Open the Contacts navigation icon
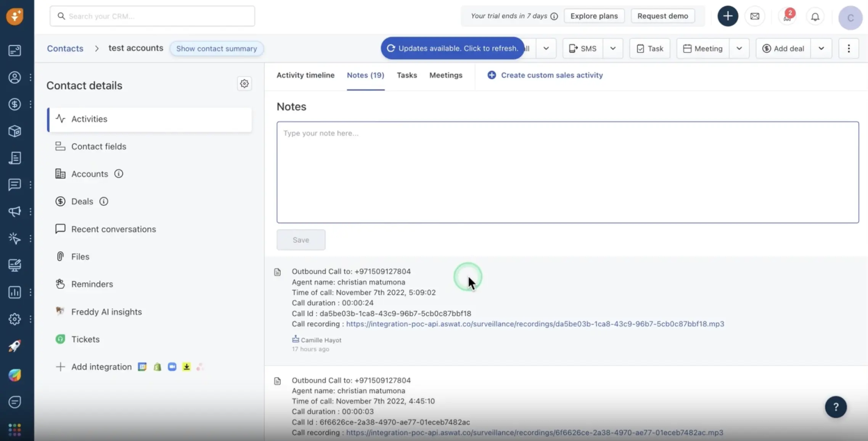This screenshot has width=868, height=441. point(14,77)
